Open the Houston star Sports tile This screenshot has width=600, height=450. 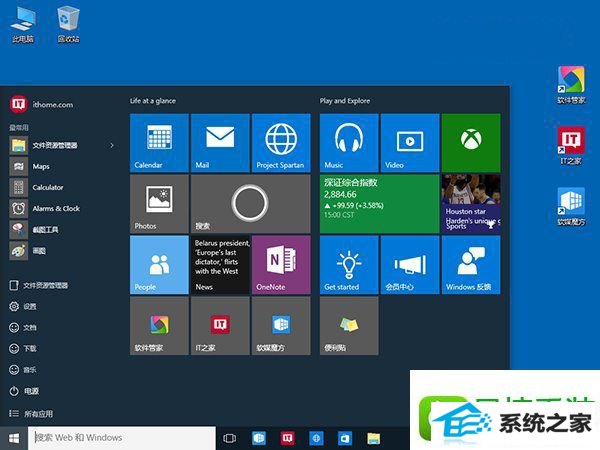[471, 204]
